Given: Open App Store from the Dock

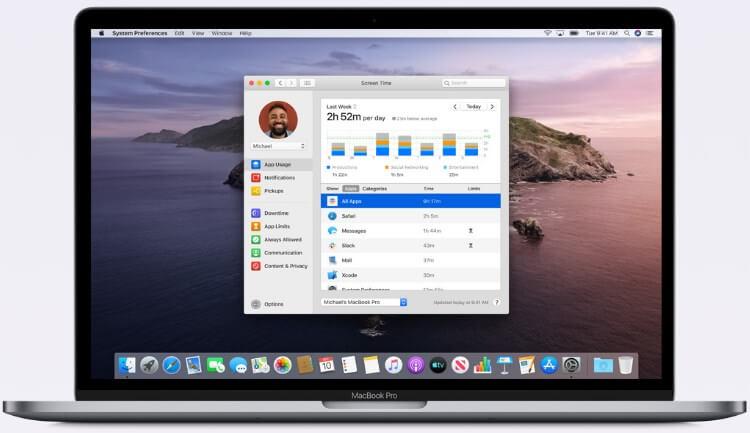Looking at the screenshot, I should coord(549,366).
